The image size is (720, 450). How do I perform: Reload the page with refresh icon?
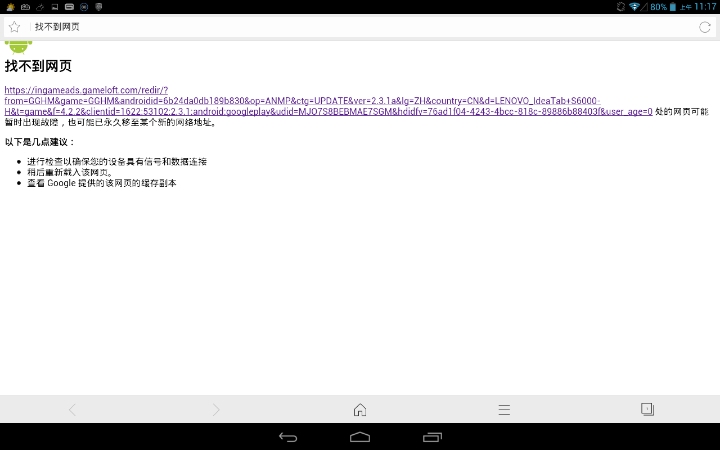coord(705,27)
